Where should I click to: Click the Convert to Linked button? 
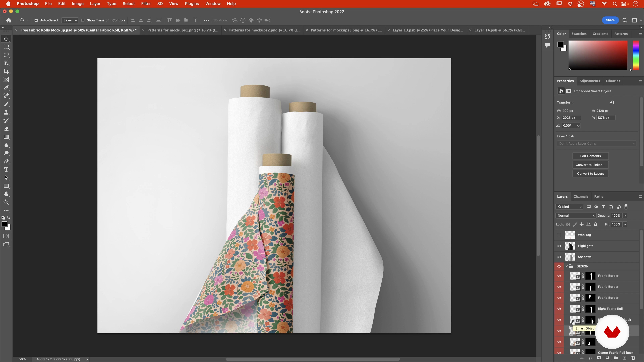click(590, 165)
